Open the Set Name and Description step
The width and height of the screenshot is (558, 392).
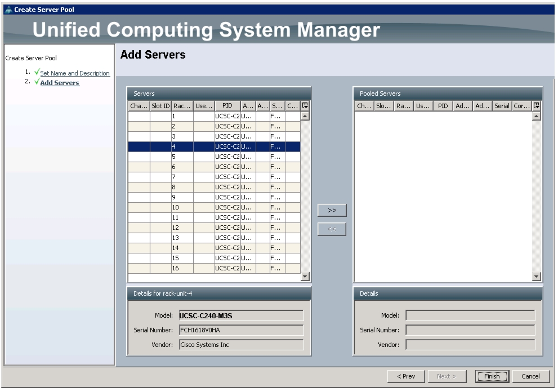pyautogui.click(x=75, y=73)
